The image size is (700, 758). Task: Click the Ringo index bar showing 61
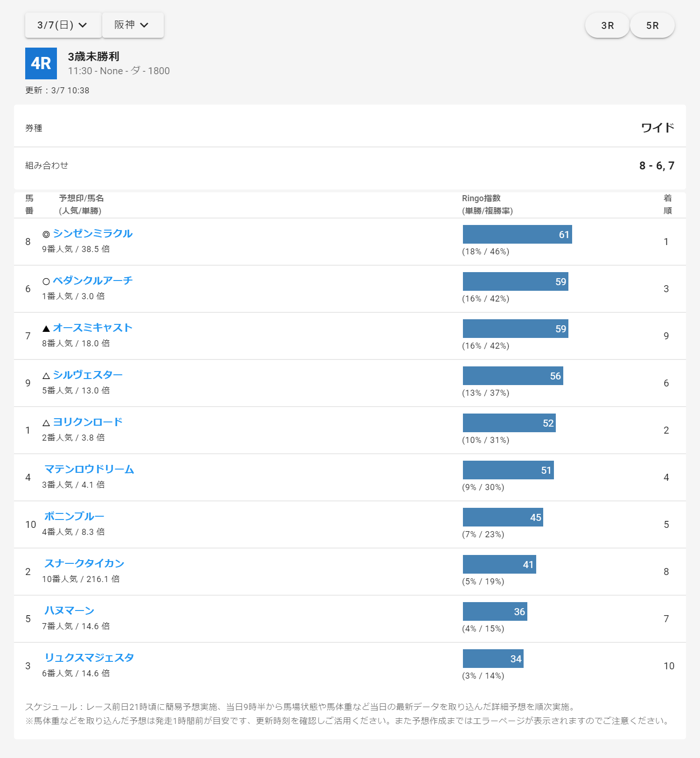coord(517,234)
